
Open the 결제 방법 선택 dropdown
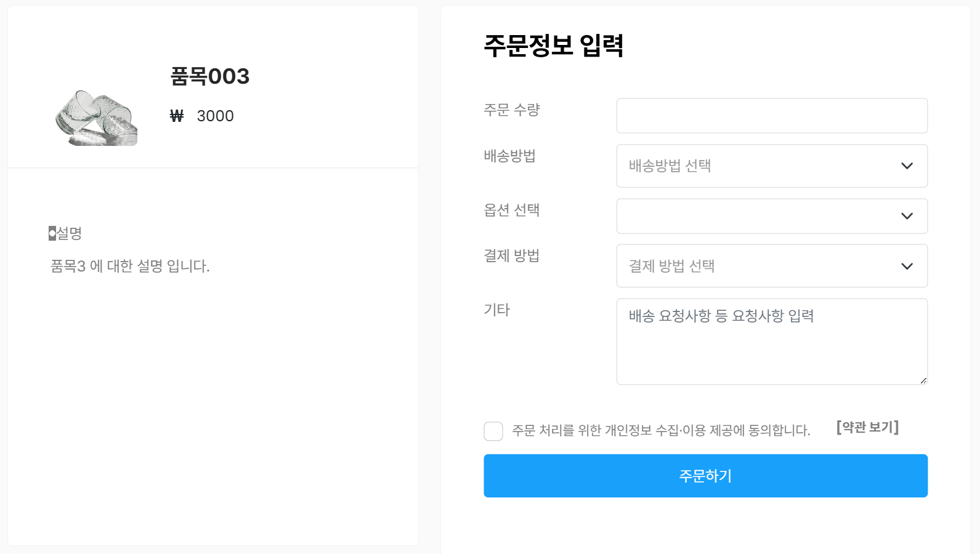[x=771, y=266]
